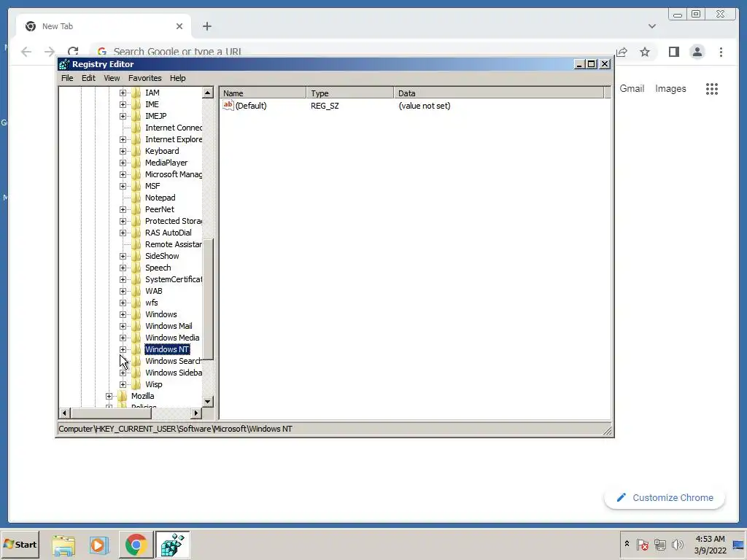
Task: Click the REG_SZ type cell
Action: tap(325, 106)
